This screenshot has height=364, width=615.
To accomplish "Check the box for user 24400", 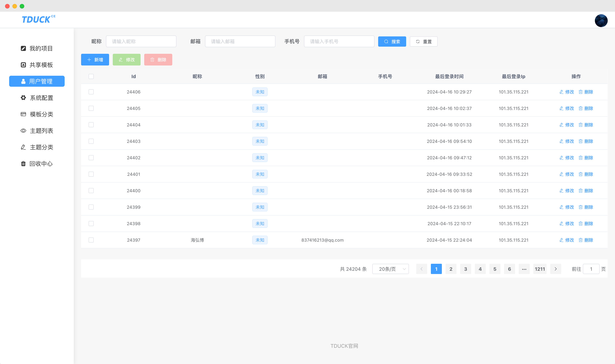I will point(91,190).
